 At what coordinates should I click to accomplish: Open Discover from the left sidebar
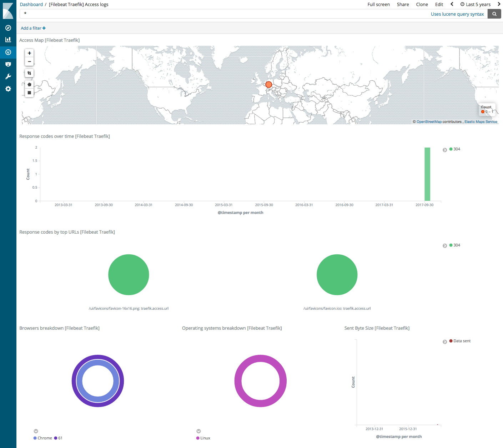click(x=8, y=28)
